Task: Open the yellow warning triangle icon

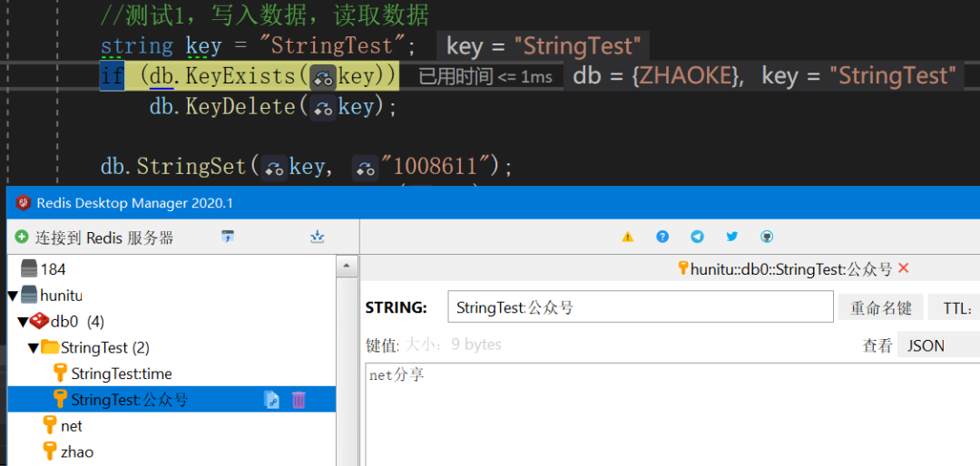Action: [628, 237]
